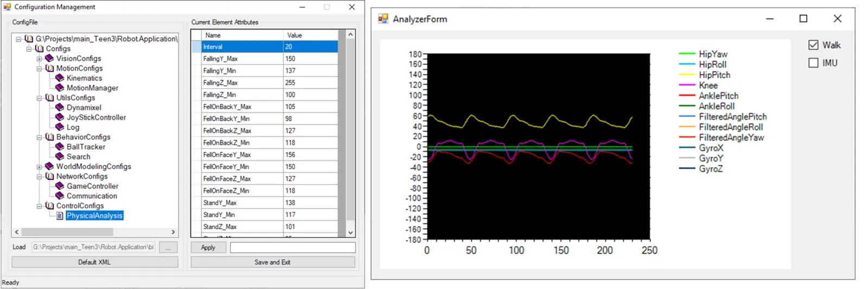Click the value input field beside Apply

(293, 248)
